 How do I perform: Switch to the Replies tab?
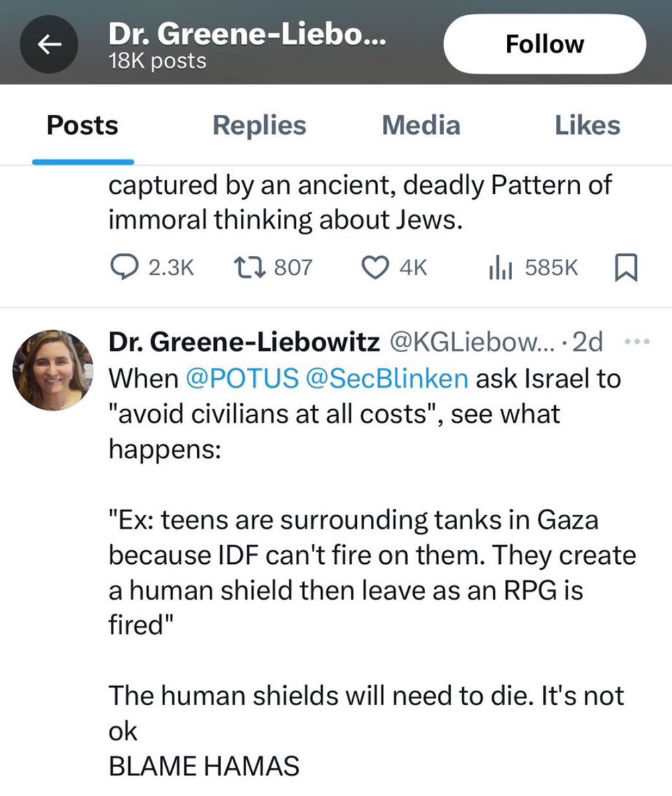pyautogui.click(x=259, y=125)
